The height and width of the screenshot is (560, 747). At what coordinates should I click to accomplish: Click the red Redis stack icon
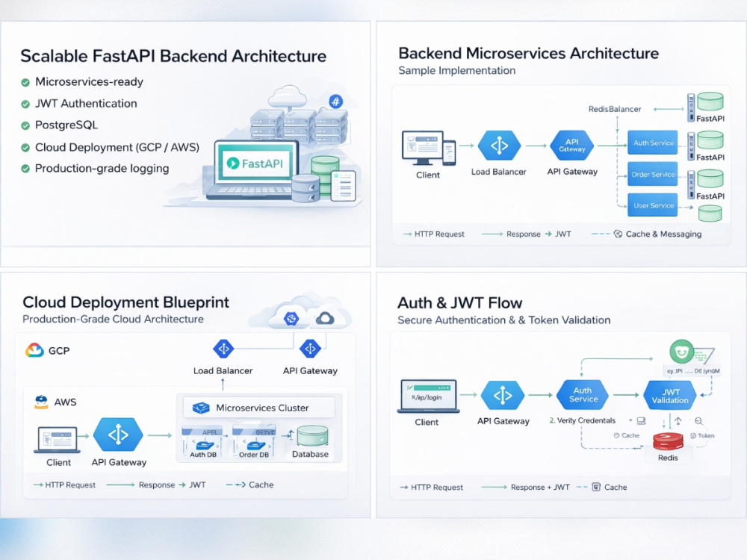[x=668, y=441]
